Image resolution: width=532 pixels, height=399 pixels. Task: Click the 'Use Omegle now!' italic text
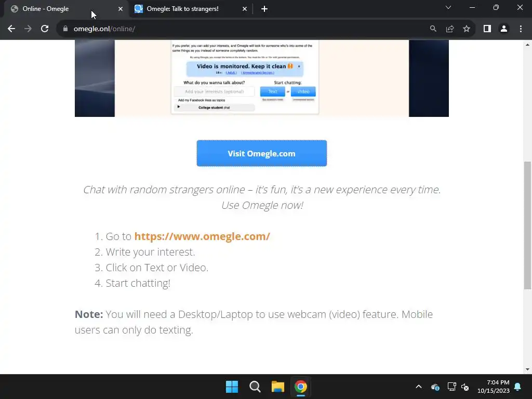(x=262, y=205)
